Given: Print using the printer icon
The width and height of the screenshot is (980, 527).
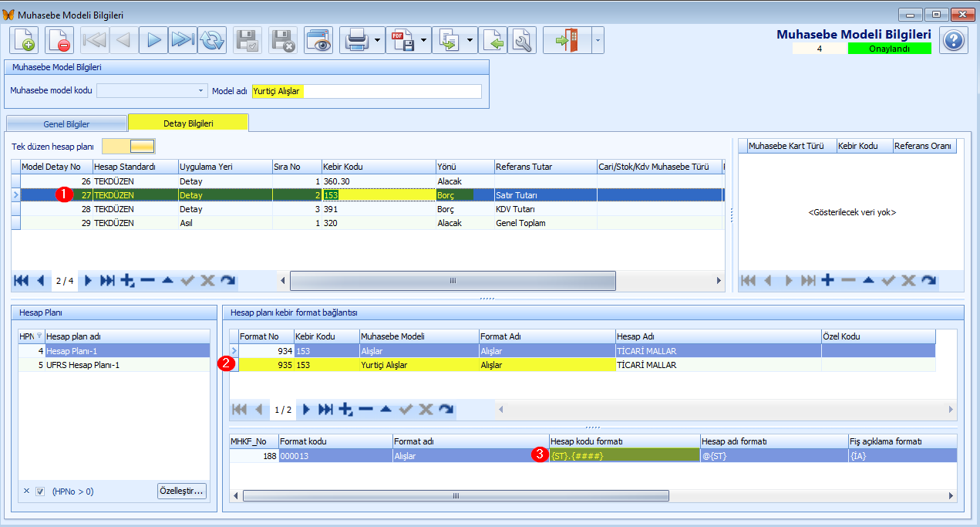Looking at the screenshot, I should (x=355, y=41).
